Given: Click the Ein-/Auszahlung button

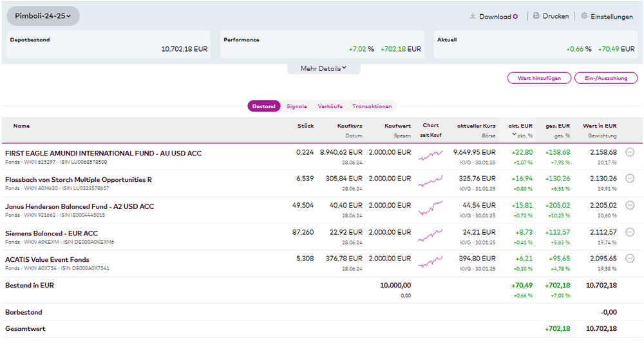Looking at the screenshot, I should [605, 78].
